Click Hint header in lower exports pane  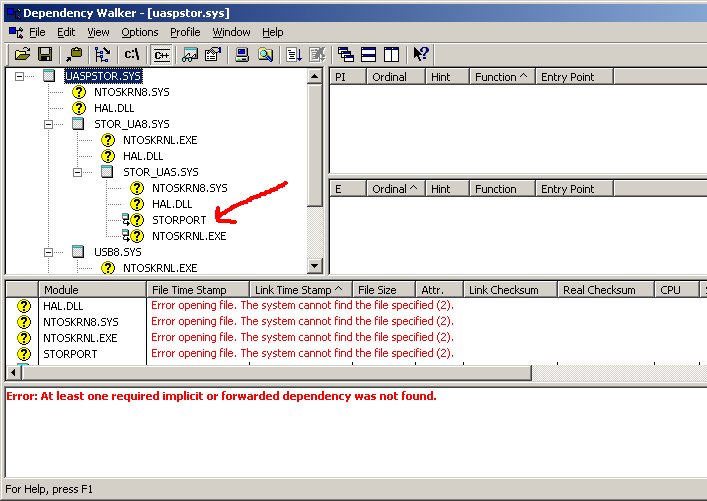coord(447,188)
